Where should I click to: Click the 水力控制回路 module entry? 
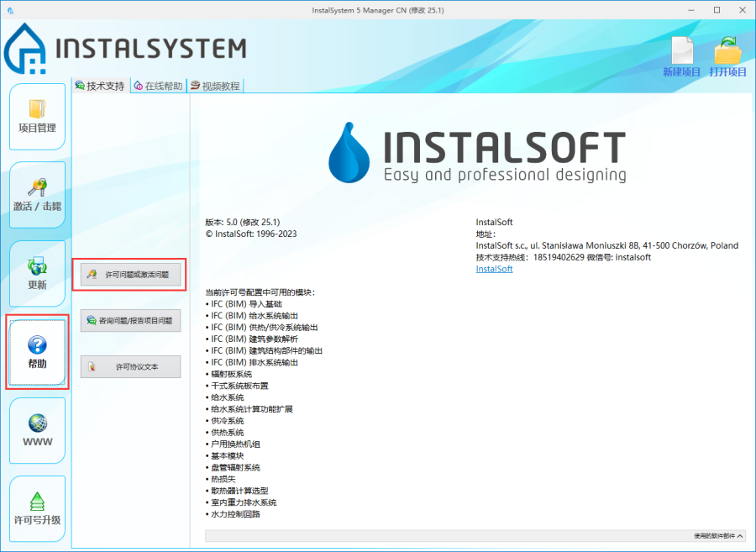[233, 514]
